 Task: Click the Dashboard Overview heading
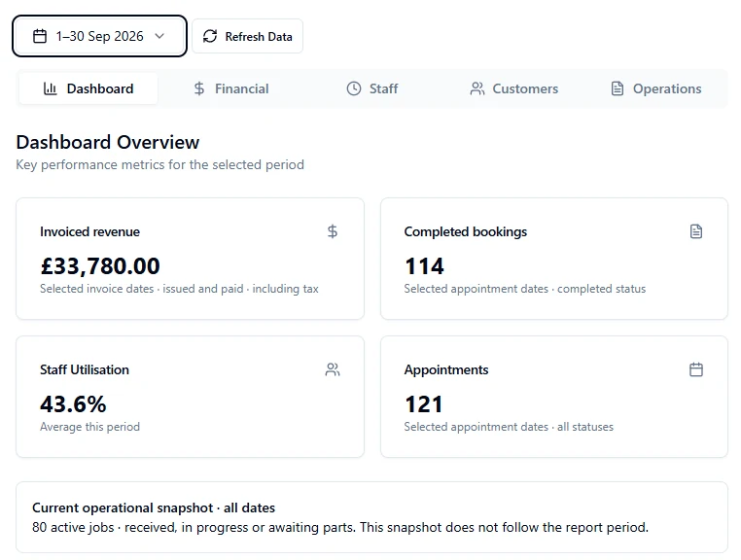[108, 142]
